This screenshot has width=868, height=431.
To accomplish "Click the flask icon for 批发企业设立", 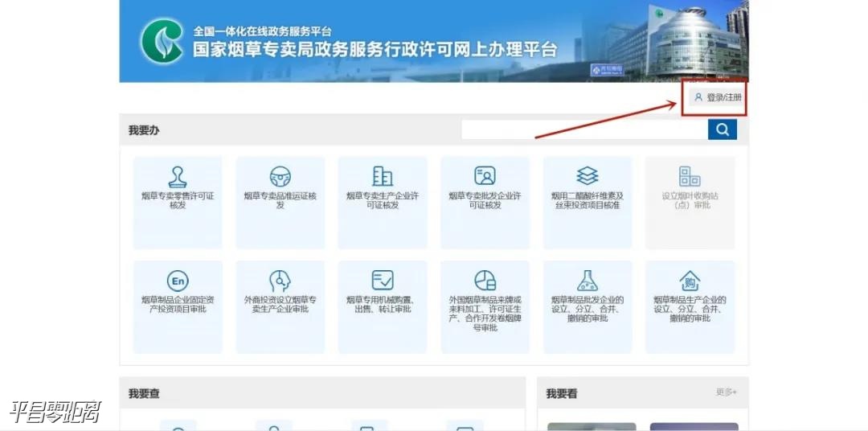I will (x=588, y=281).
